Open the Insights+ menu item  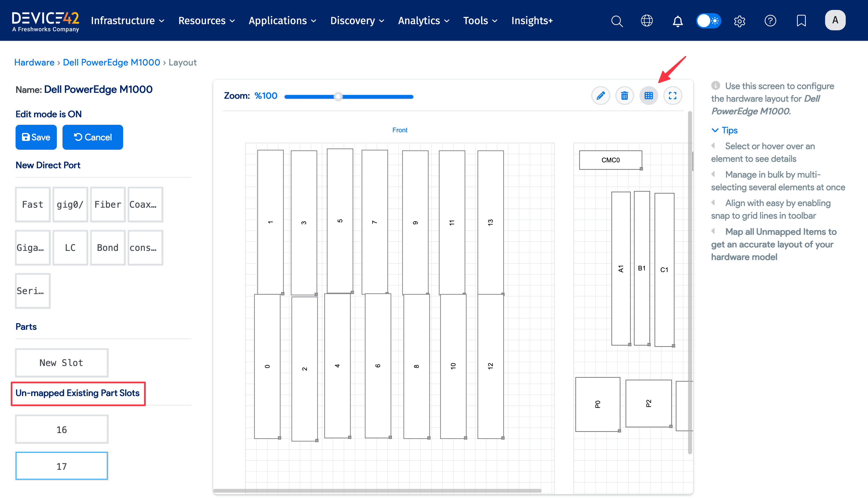coord(532,21)
